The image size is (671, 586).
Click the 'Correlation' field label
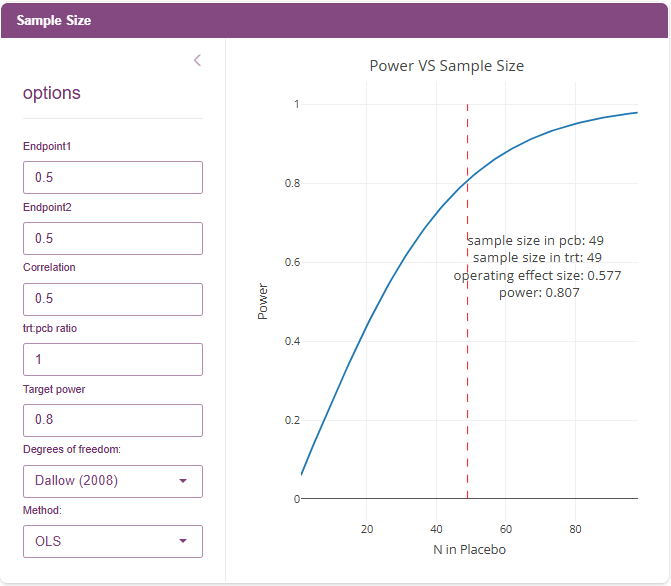click(x=49, y=268)
